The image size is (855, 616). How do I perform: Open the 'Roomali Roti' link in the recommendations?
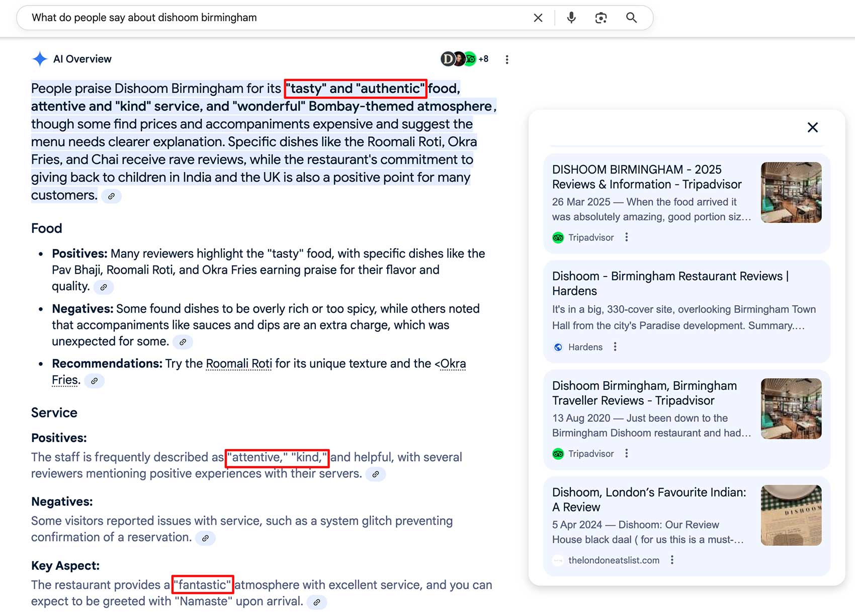tap(238, 364)
